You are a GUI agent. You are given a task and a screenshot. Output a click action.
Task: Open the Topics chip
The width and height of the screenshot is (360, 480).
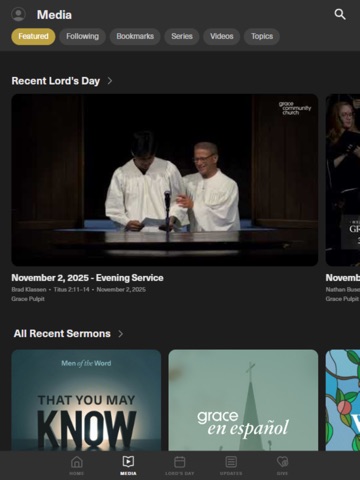[262, 36]
